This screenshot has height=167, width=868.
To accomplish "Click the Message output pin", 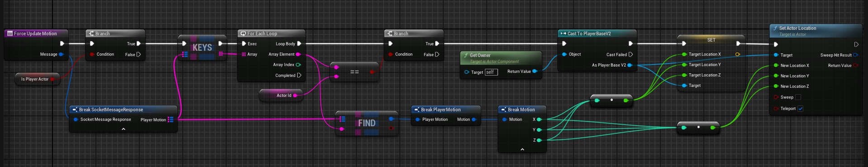I will [61, 54].
